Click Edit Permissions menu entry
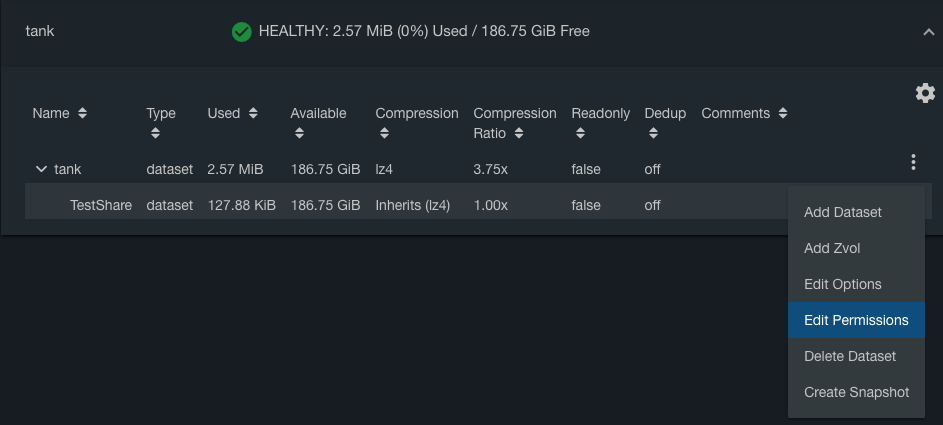Screen dimensions: 943x425 (x=856, y=320)
